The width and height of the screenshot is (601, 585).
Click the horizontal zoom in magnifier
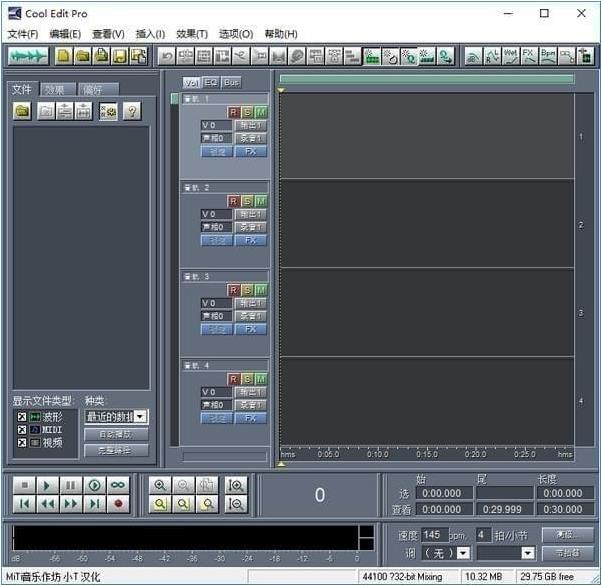click(159, 485)
